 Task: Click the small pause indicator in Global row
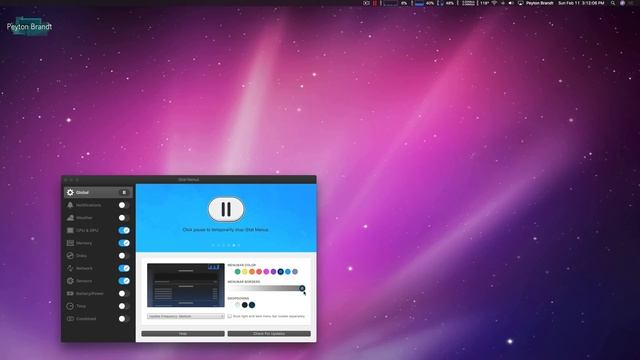coord(124,192)
